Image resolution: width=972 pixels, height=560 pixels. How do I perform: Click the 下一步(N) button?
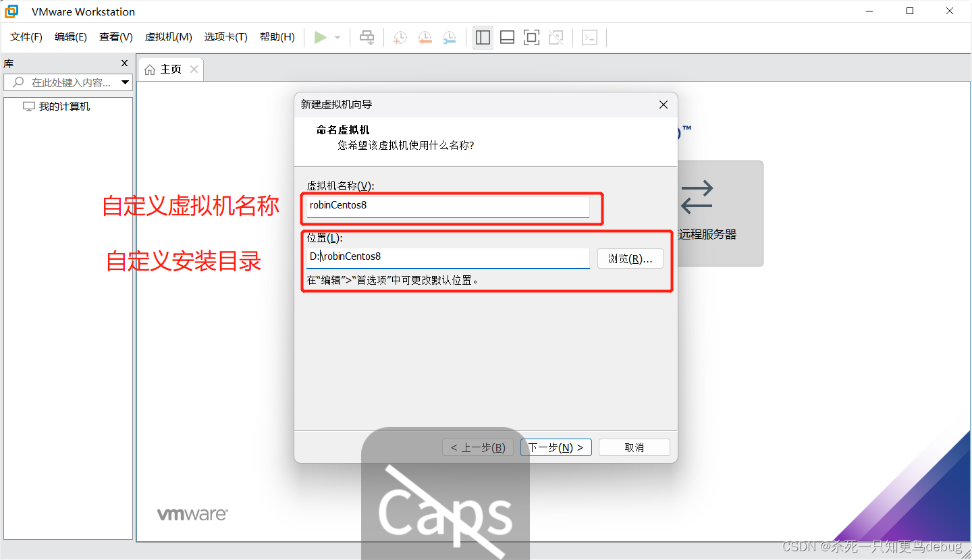556,447
